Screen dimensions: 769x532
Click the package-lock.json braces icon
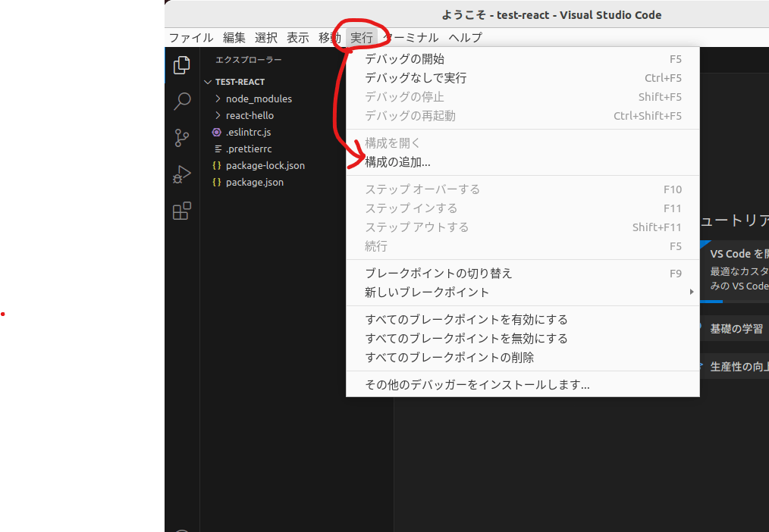coord(216,165)
